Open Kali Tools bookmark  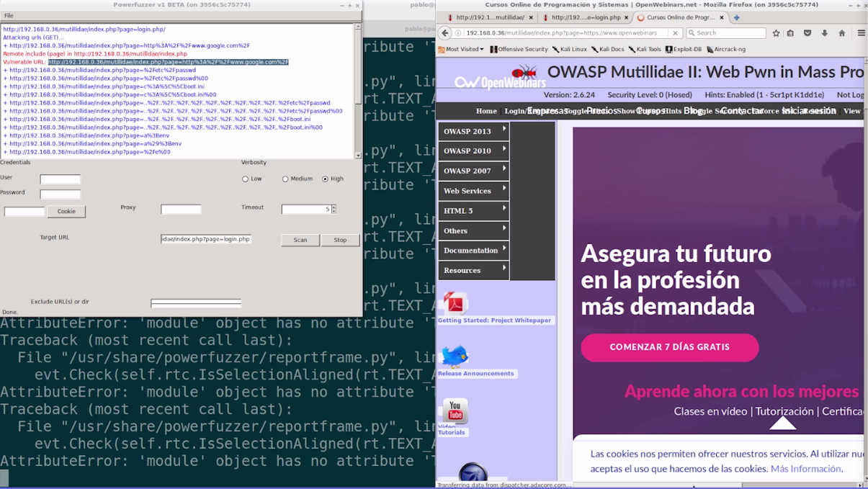pos(645,49)
